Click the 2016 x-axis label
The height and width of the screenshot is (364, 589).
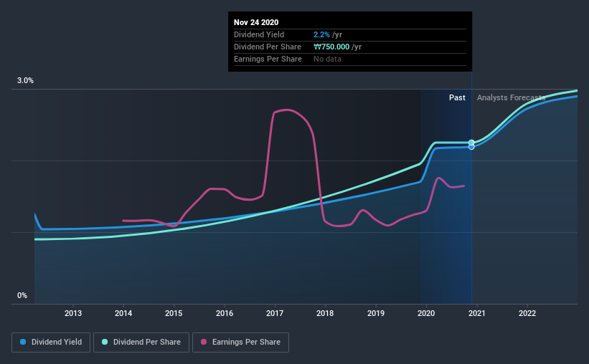(x=225, y=313)
